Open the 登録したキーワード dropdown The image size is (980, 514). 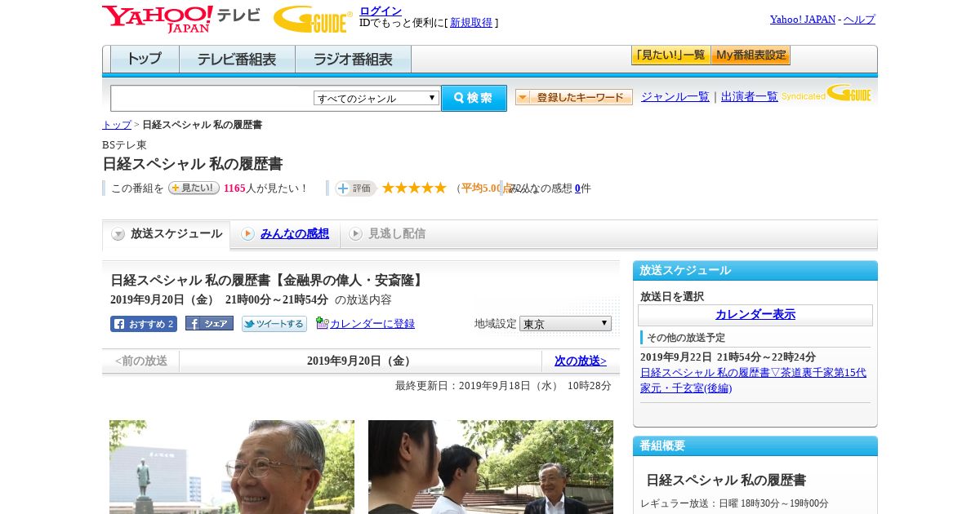(x=574, y=97)
